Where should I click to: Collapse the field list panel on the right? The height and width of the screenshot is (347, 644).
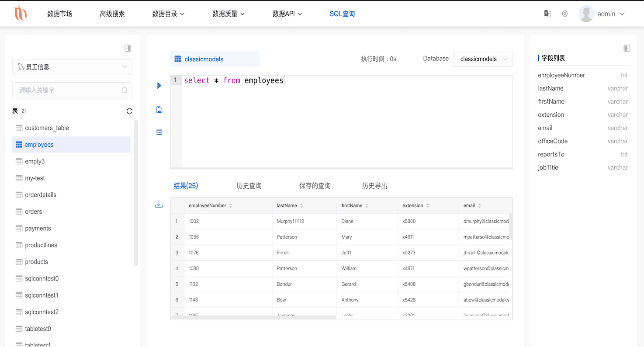click(627, 48)
